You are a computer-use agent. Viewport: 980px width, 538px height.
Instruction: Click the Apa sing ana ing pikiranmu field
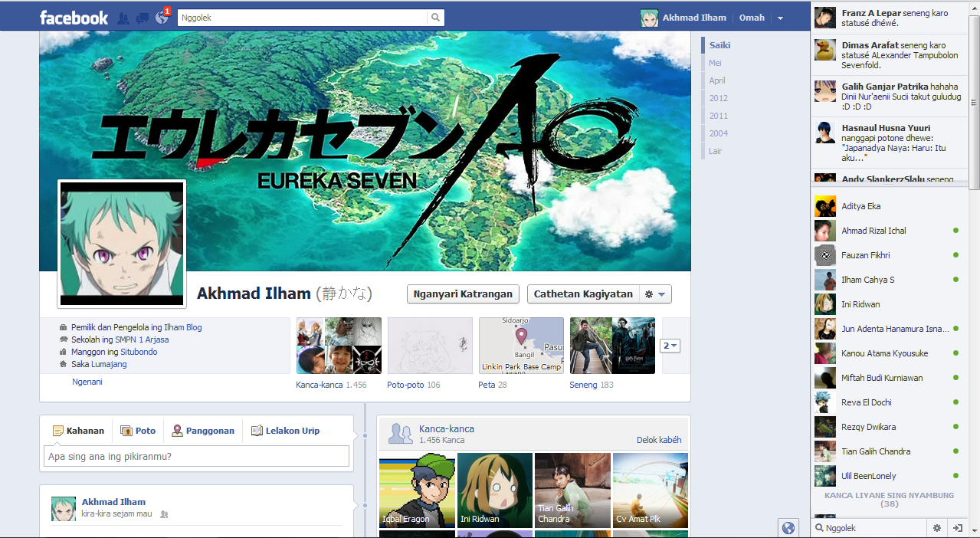196,456
